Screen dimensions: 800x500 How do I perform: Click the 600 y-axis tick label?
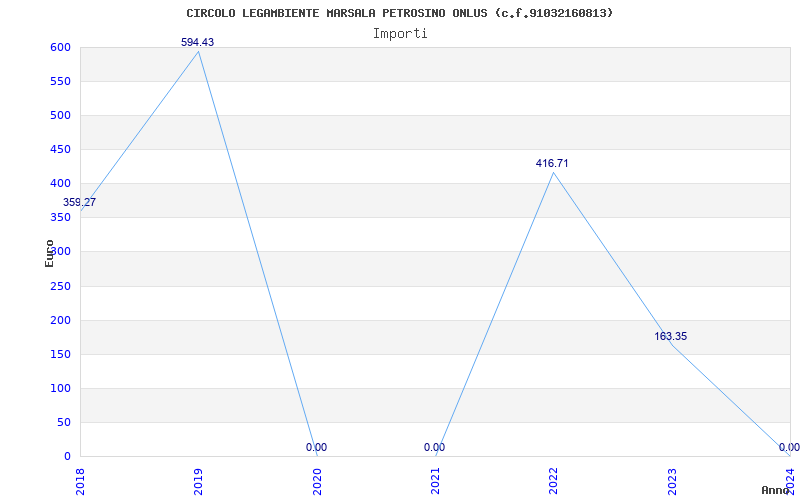(x=60, y=47)
